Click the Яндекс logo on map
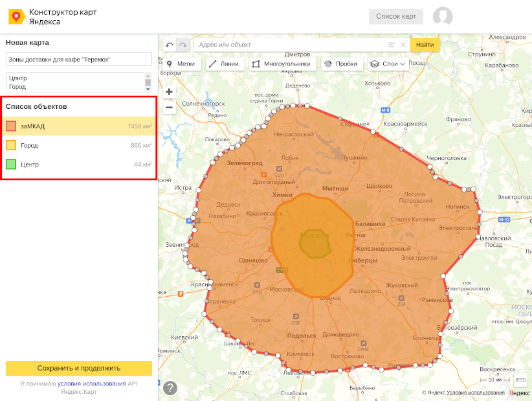The height and width of the screenshot is (401, 532). (519, 393)
